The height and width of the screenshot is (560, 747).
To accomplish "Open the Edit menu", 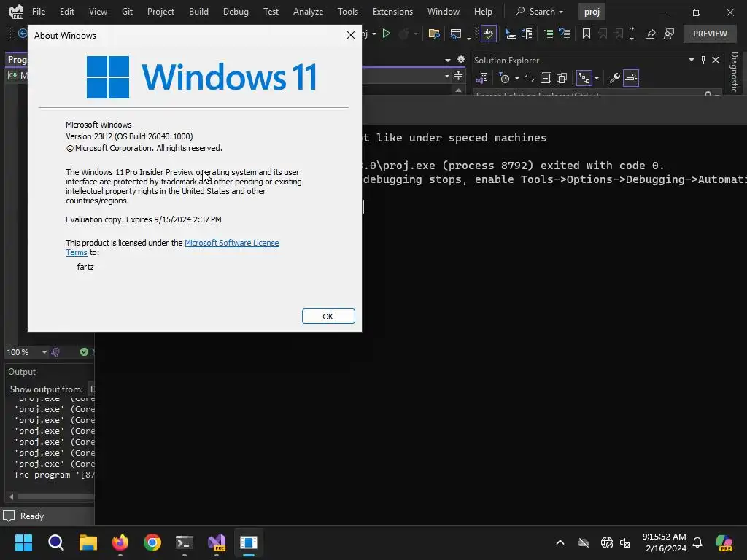I will (66, 12).
